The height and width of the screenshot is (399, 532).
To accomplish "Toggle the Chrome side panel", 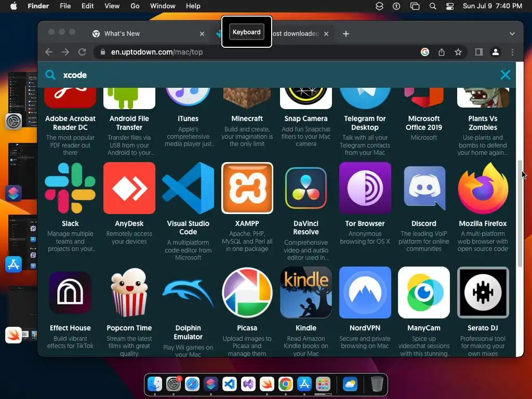I will click(478, 52).
